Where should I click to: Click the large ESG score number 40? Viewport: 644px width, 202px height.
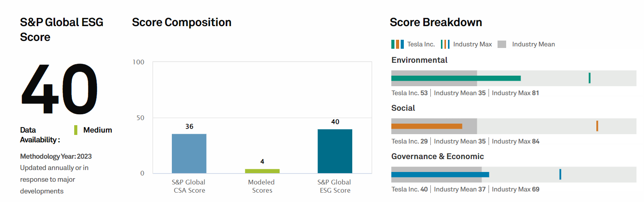[x=59, y=89]
